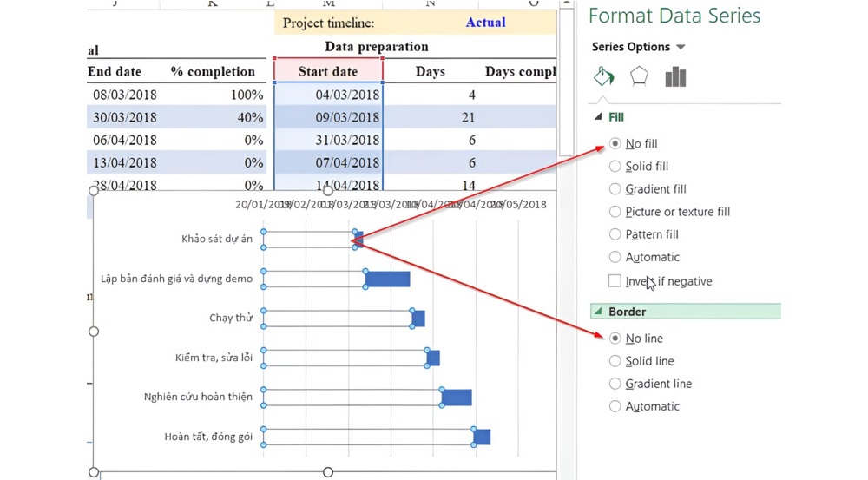Viewport: 868px width, 480px height.
Task: Select the No line border option
Action: tap(615, 338)
